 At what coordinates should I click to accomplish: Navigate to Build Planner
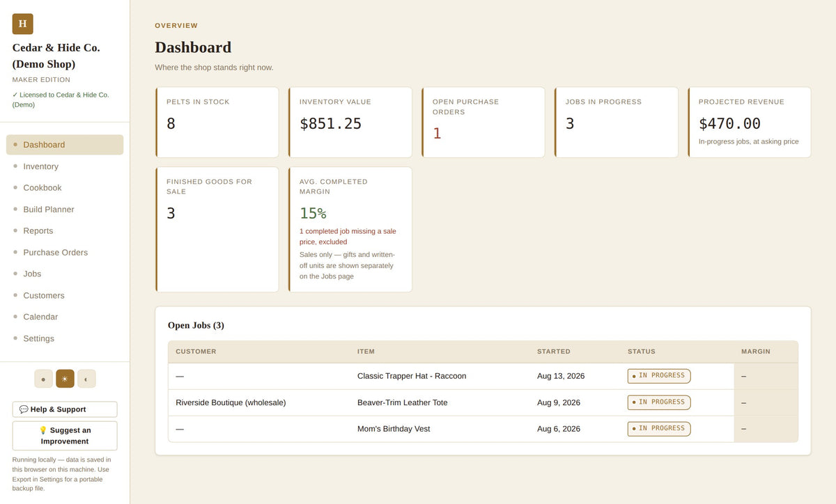coord(65,210)
